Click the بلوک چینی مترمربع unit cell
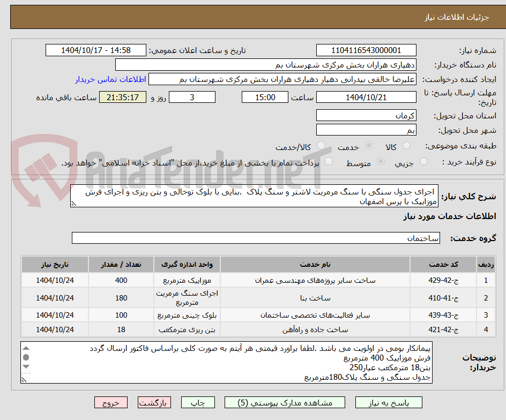This screenshot has width=506, height=420. 187,315
